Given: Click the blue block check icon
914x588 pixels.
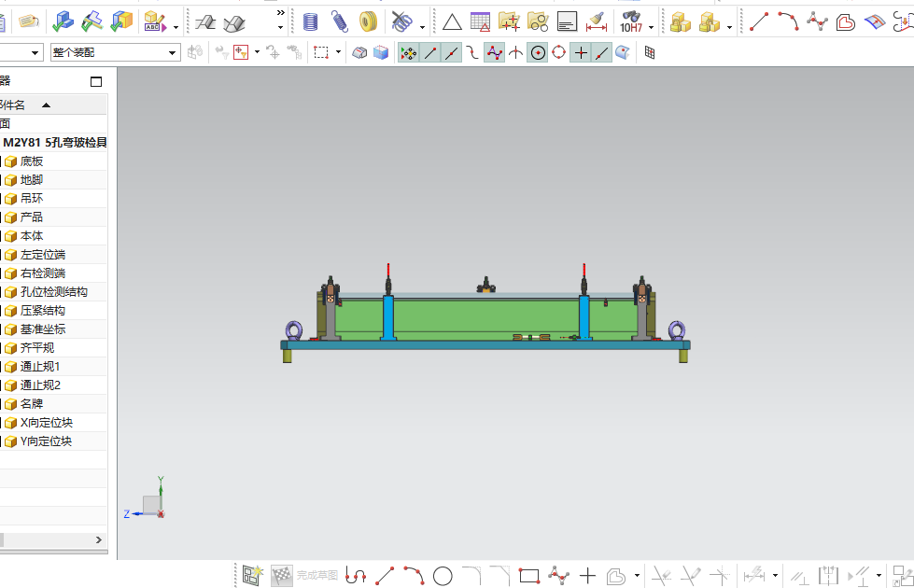Looking at the screenshot, I should coord(63,22).
